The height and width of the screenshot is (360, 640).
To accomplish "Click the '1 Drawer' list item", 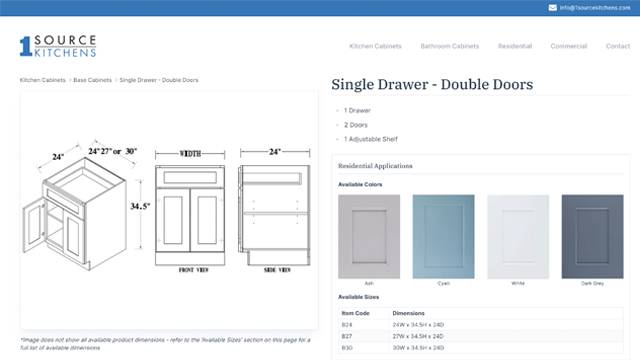I will coord(357,111).
